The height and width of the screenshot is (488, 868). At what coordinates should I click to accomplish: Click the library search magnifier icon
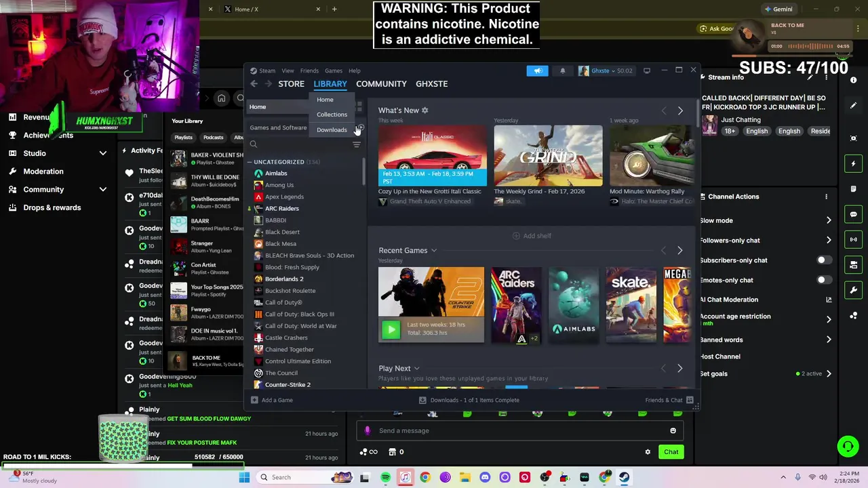pos(254,144)
